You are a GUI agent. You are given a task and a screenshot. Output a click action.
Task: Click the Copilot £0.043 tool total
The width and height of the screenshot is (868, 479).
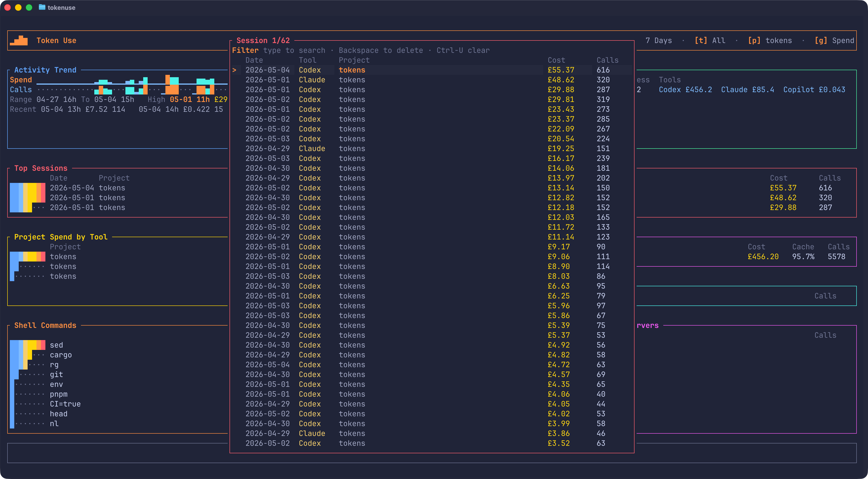(814, 90)
